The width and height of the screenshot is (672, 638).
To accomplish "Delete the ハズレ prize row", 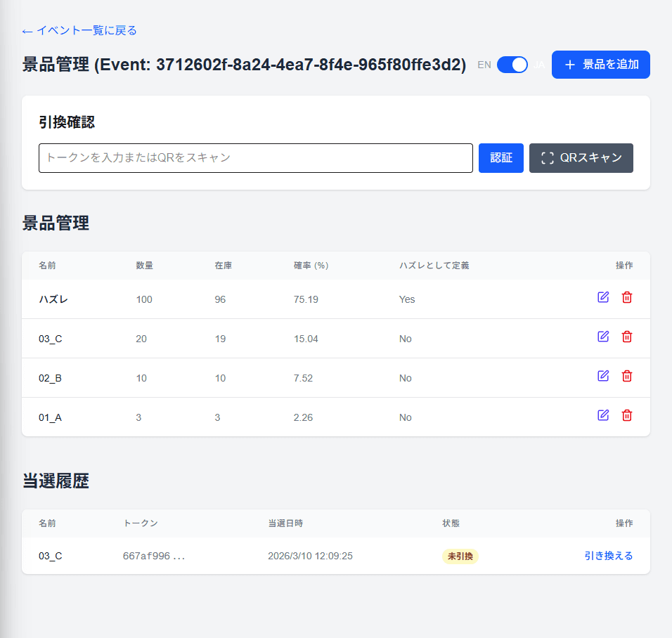I will pos(626,297).
